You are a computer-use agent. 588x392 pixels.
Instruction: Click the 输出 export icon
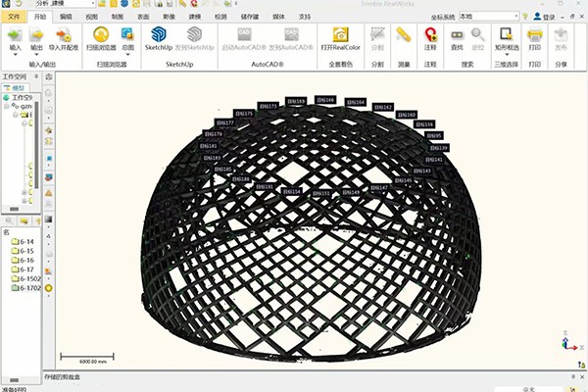click(36, 38)
